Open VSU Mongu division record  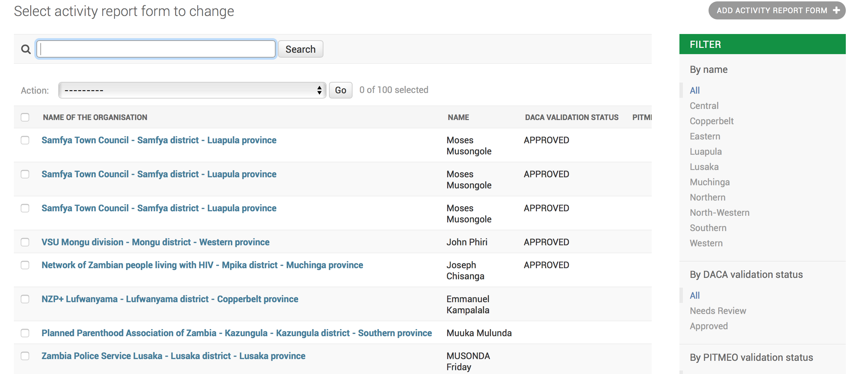[x=155, y=242]
